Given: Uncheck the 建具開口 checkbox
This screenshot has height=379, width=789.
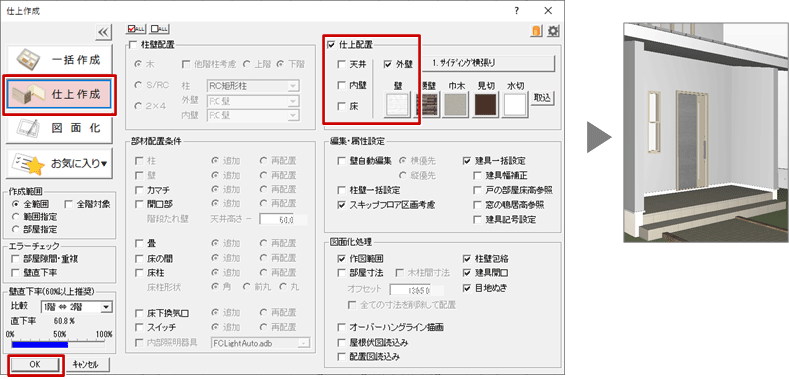Looking at the screenshot, I should click(466, 273).
